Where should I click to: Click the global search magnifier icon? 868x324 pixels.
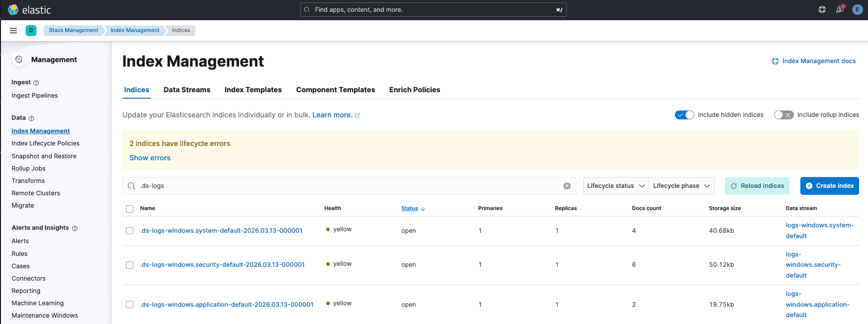click(307, 10)
